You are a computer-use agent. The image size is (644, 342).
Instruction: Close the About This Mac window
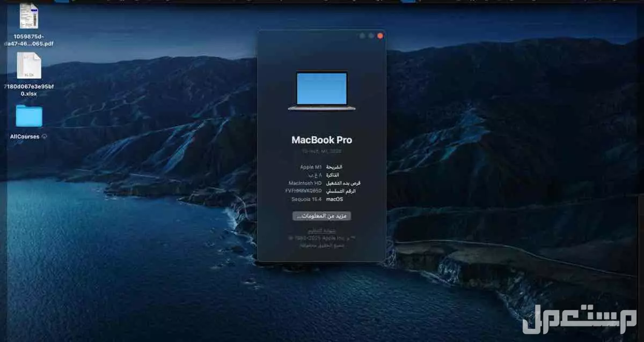[380, 35]
